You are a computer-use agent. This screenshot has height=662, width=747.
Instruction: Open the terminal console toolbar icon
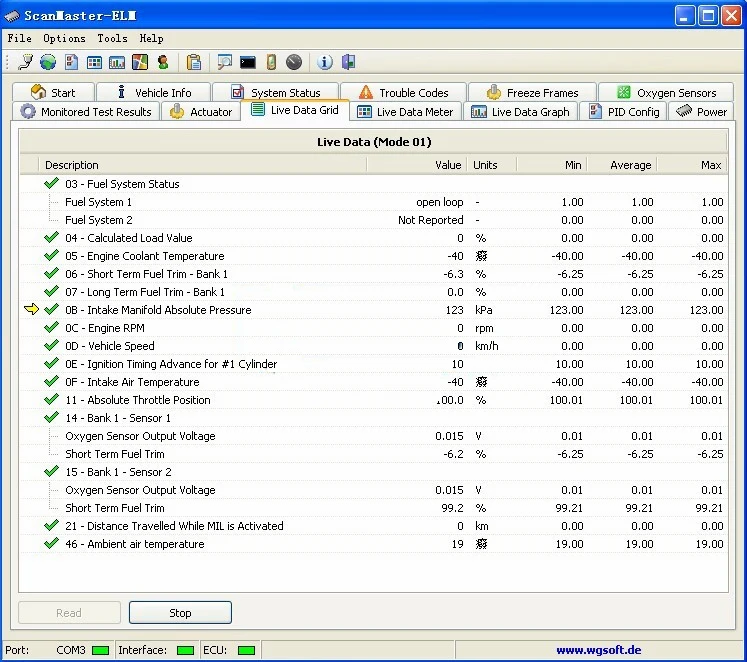247,62
